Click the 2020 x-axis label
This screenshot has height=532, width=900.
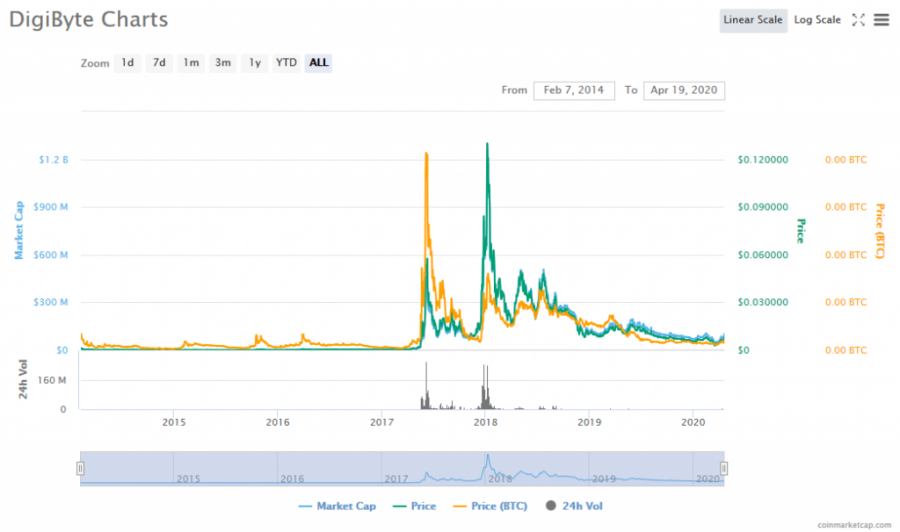point(693,422)
